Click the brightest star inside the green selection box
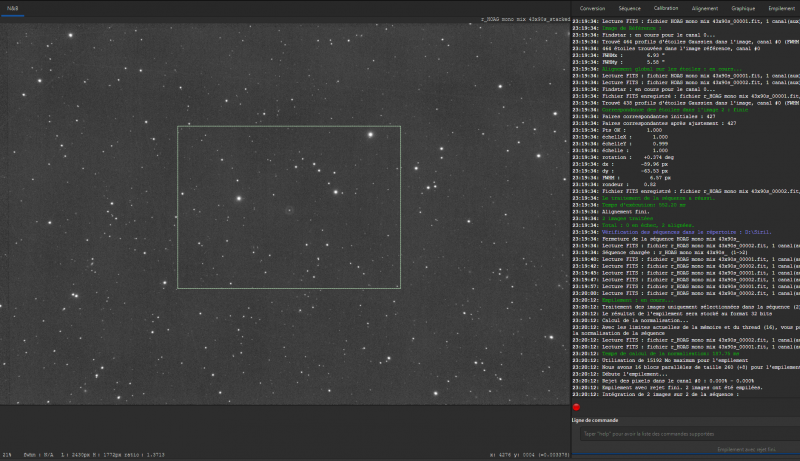Viewport: 800px width, 461px height. [371, 135]
